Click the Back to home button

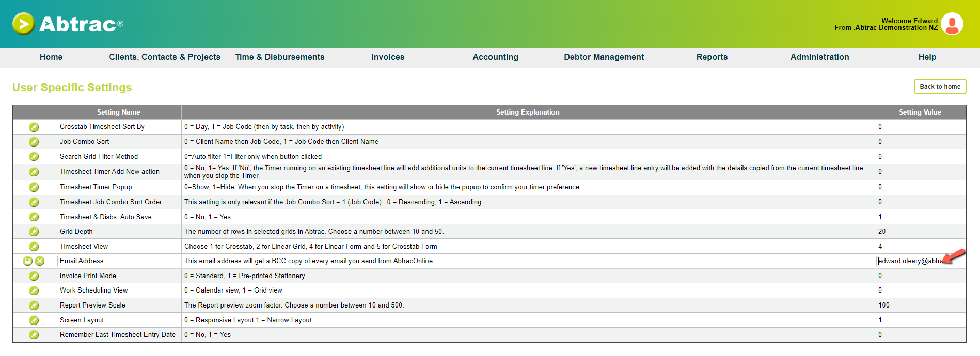[x=940, y=87]
